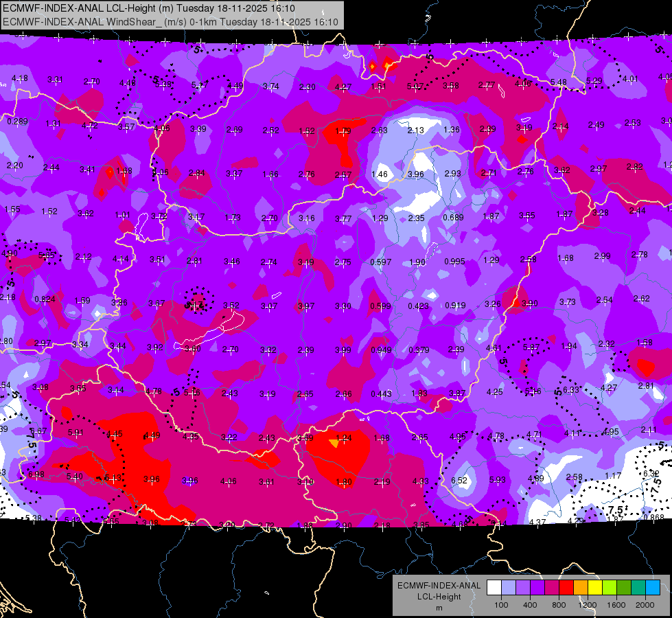The image size is (672, 618).
Task: Click the teal legend swatch
Action: pos(638,588)
